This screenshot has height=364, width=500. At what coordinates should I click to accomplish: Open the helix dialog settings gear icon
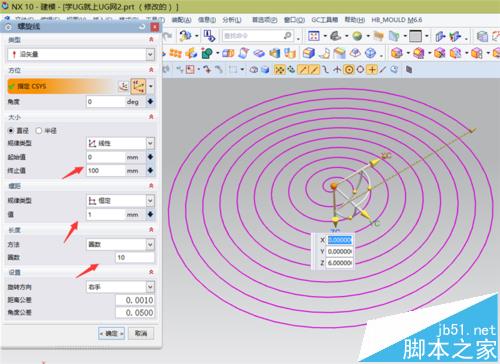[8, 27]
